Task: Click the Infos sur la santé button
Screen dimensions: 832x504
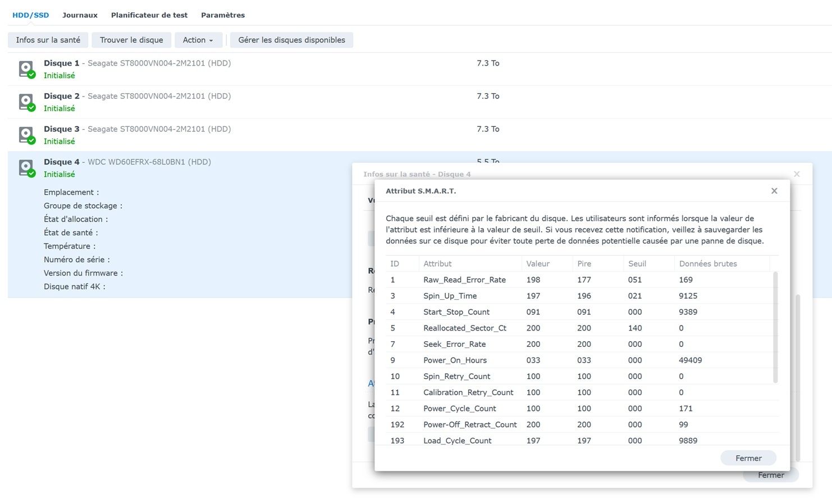Action: (48, 40)
